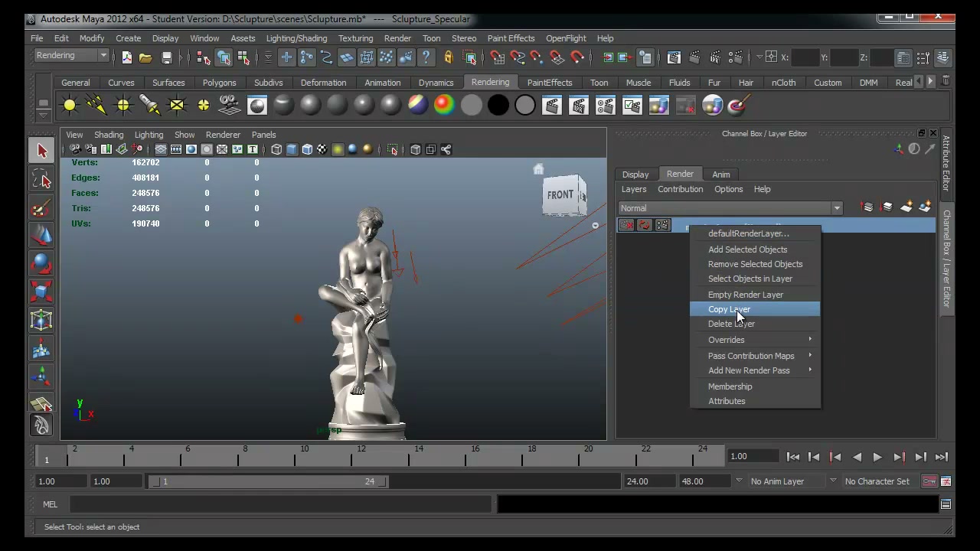Screen dimensions: 980x551
Task: Create an ambient light from shelf
Action: tap(70, 106)
